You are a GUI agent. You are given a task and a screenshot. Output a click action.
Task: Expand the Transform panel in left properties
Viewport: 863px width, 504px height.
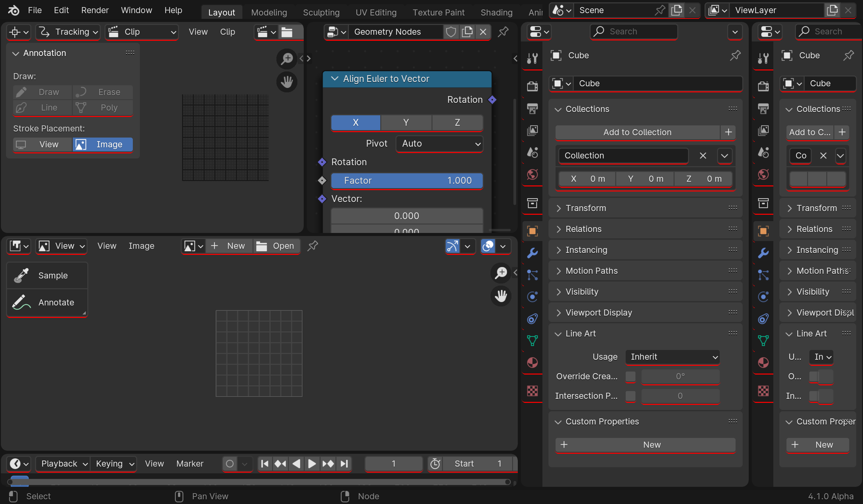645,208
